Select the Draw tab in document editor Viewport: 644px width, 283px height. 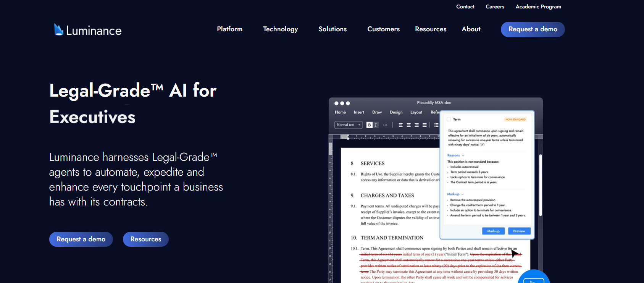point(377,112)
